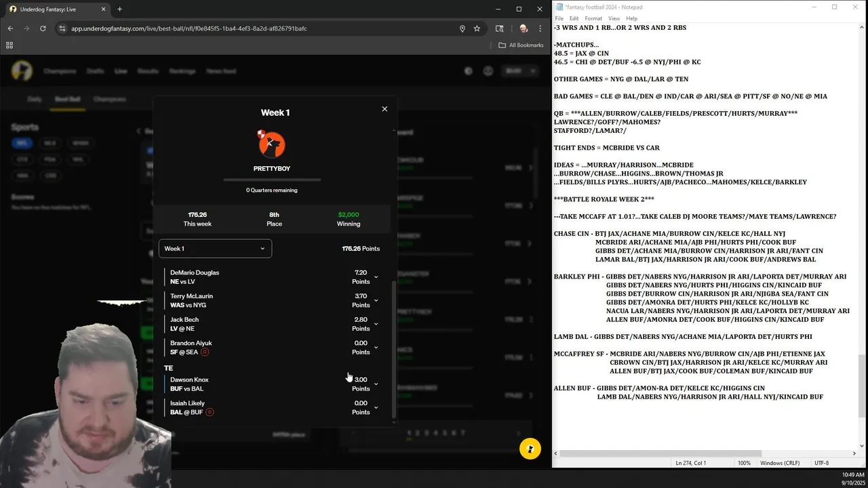Click the Brandon Aiyuk player name

(x=191, y=344)
